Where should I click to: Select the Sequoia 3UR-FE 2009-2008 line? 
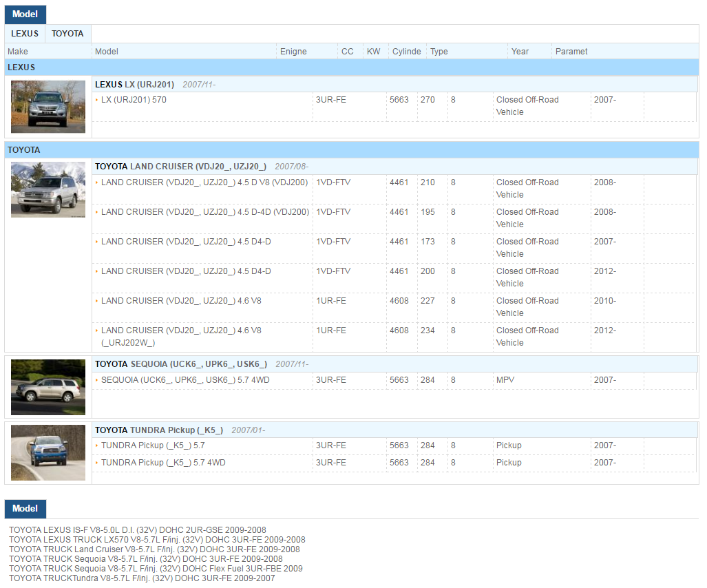(x=146, y=559)
